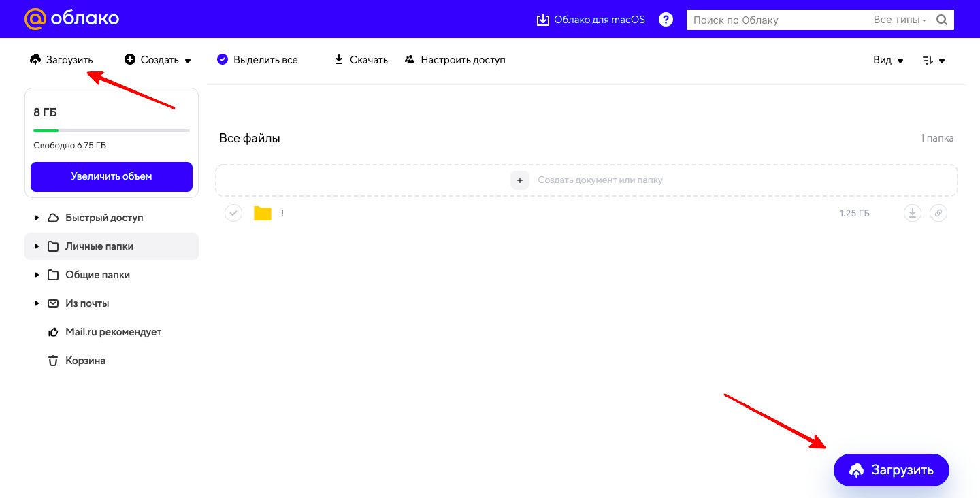
Task: Click the search magnifier icon
Action: click(x=942, y=20)
